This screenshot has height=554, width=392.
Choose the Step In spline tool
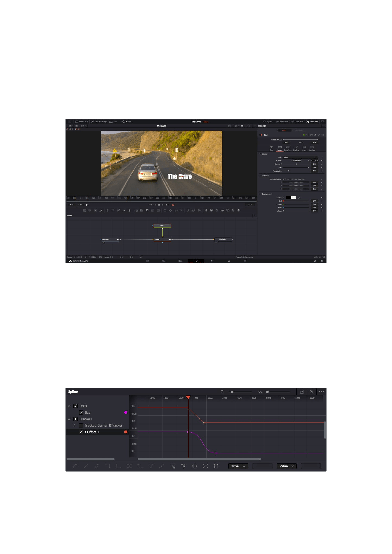click(108, 466)
